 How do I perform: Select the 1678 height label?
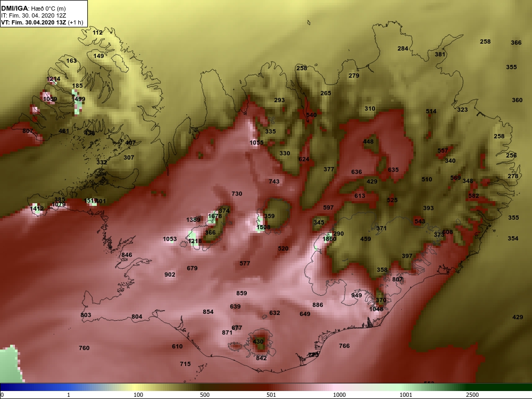215,216
